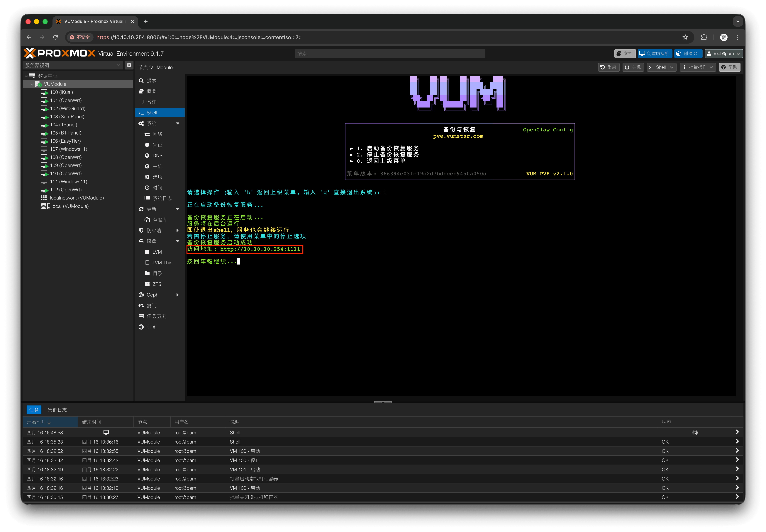Screen dimensions: 766x532
Task: Open a new browser tab with plus icon
Action: [x=146, y=21]
